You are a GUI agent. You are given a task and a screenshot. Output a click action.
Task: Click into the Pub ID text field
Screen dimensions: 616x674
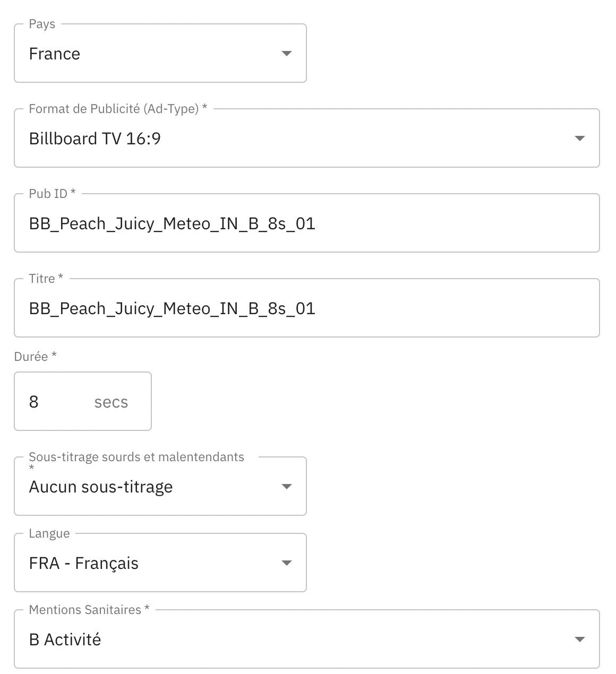(x=306, y=223)
